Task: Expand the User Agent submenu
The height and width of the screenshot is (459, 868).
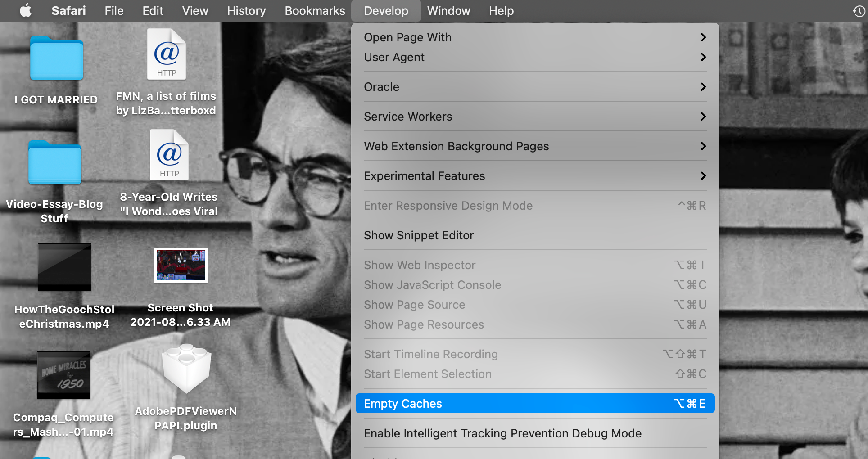Action: tap(534, 57)
